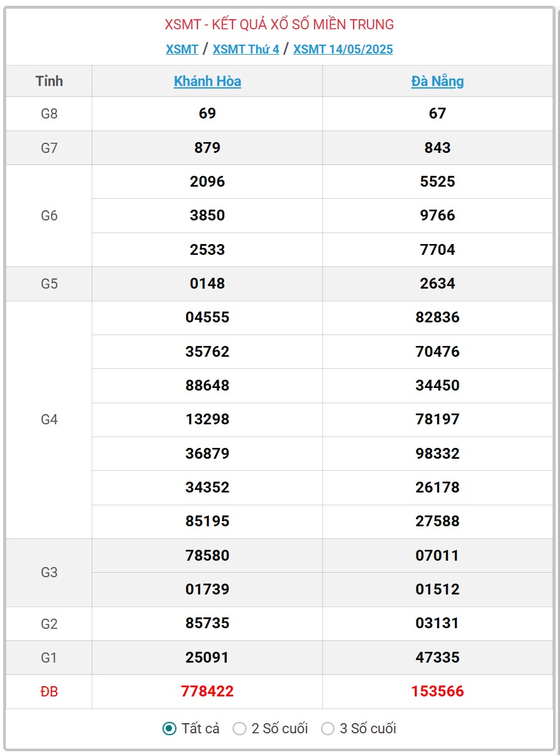
Task: Click the ĐB row label
Action: click(x=49, y=691)
